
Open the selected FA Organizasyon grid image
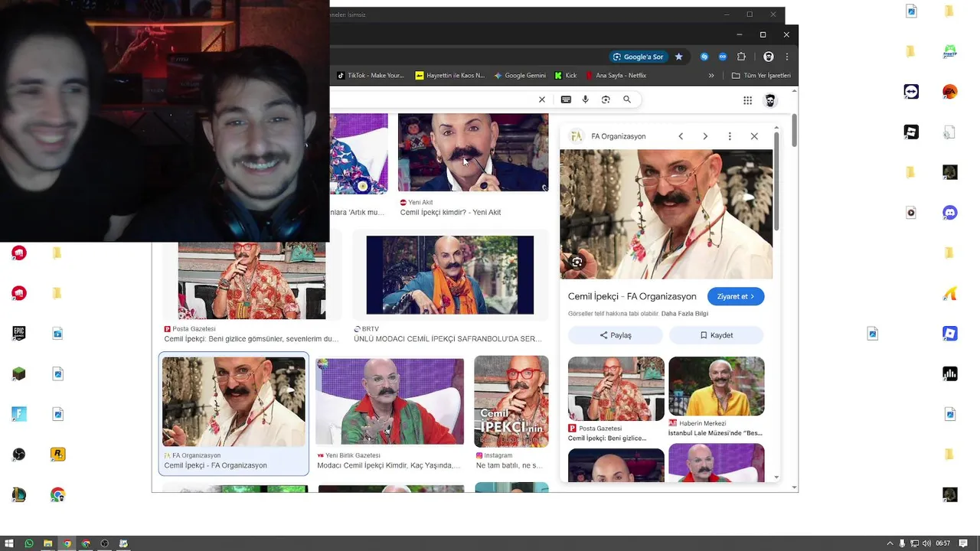point(234,402)
